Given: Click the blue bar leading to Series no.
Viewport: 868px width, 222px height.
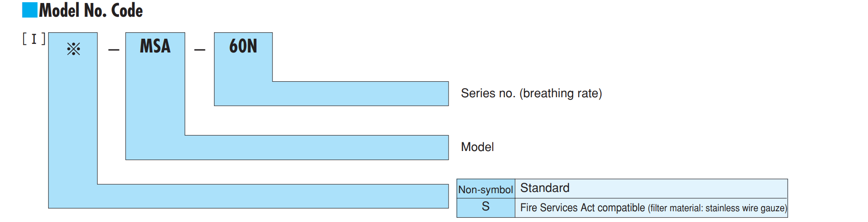Looking at the screenshot, I should click(331, 93).
